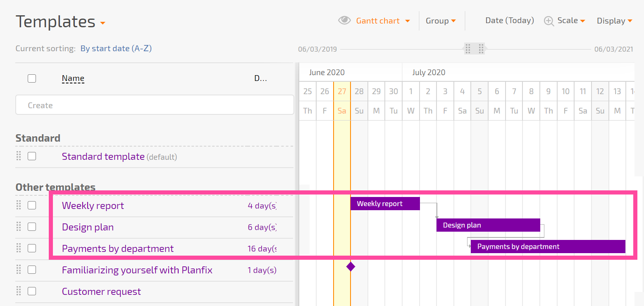The height and width of the screenshot is (306, 644).
Task: Select the Payments by department Gantt bar
Action: pyautogui.click(x=548, y=247)
